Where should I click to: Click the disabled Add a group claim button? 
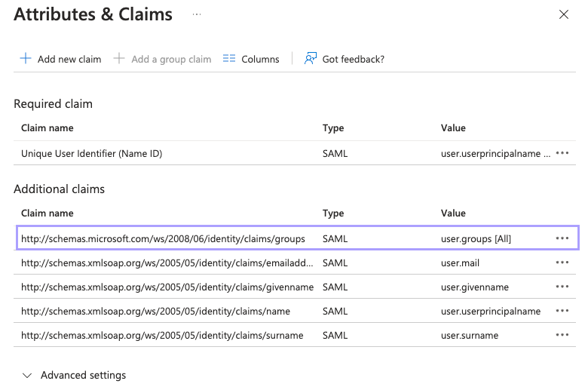pos(162,59)
